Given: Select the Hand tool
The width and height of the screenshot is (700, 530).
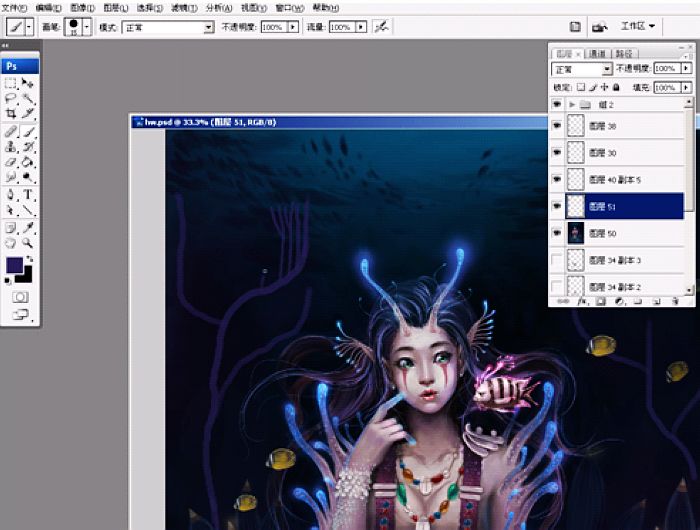Looking at the screenshot, I should coord(11,243).
